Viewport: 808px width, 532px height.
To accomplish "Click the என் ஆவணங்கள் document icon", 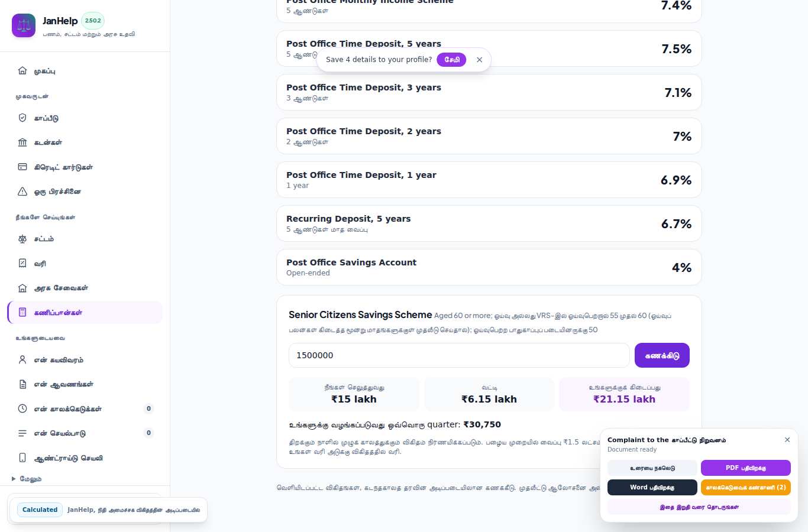I will pos(22,384).
